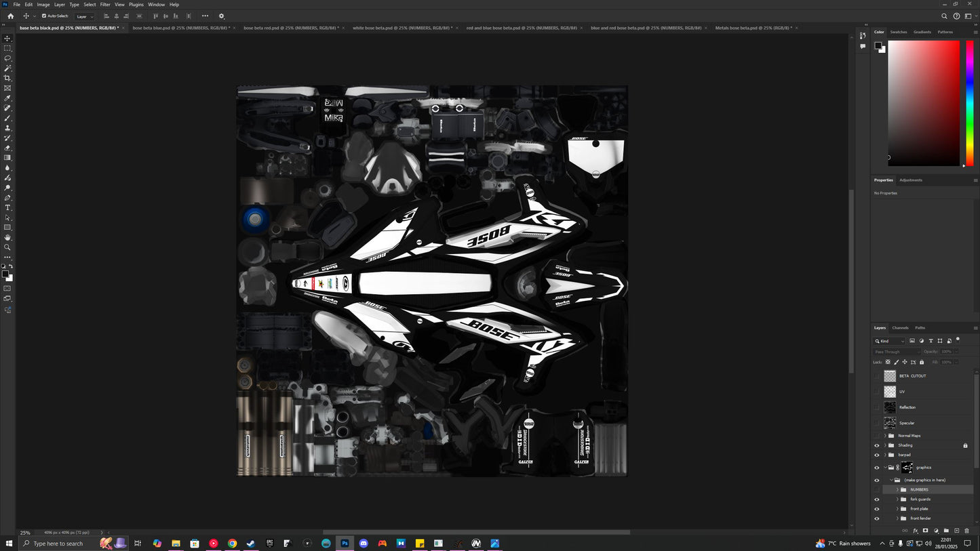Select the Crop tool
Image resolution: width=980 pixels, height=551 pixels.
pos(7,78)
